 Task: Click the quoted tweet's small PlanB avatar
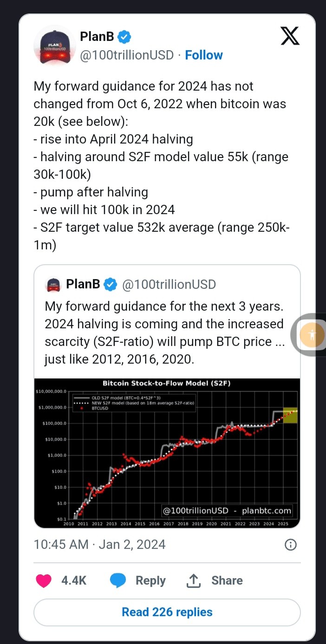point(52,285)
